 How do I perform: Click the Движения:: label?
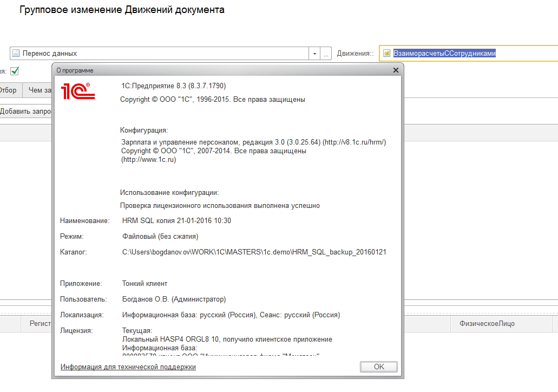tap(355, 54)
